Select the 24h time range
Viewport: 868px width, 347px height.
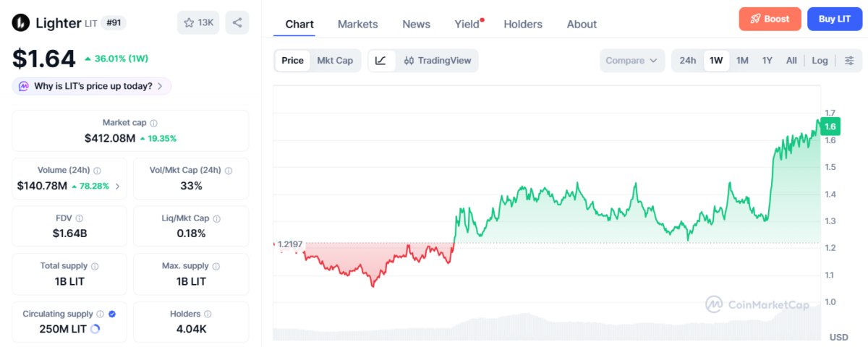coord(688,61)
